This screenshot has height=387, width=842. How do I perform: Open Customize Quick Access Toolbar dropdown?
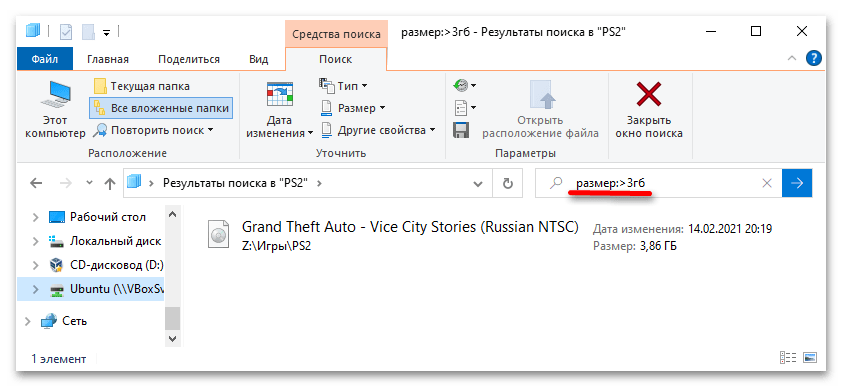(x=106, y=33)
